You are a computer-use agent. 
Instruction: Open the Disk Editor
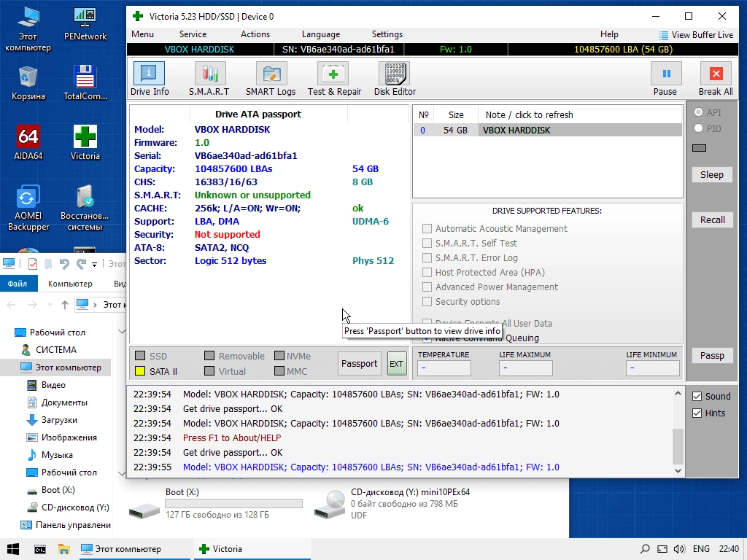395,79
